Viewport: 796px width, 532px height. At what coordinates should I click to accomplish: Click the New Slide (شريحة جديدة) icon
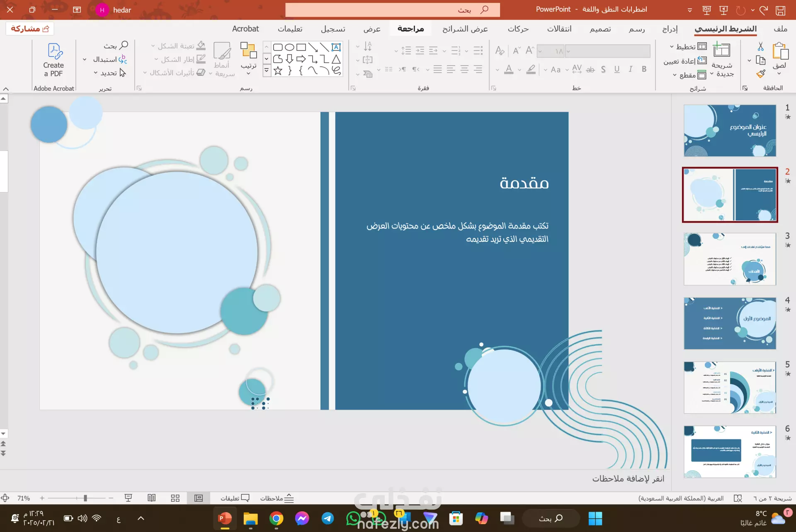tap(721, 50)
